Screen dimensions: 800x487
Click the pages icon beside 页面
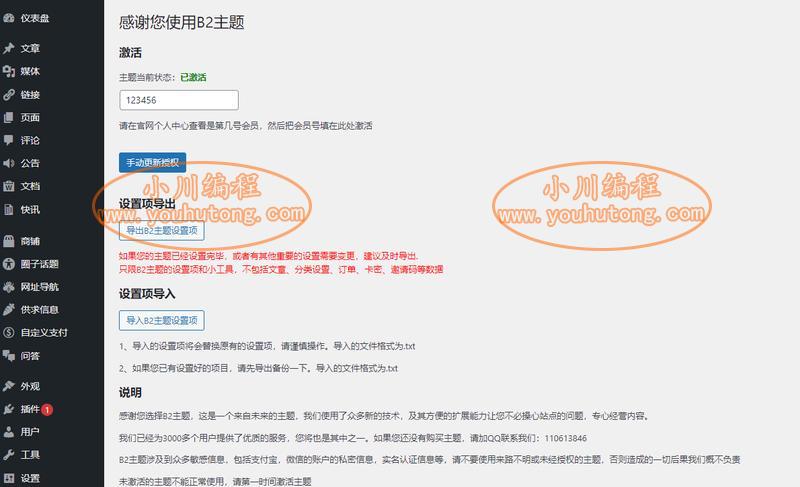pos(8,117)
